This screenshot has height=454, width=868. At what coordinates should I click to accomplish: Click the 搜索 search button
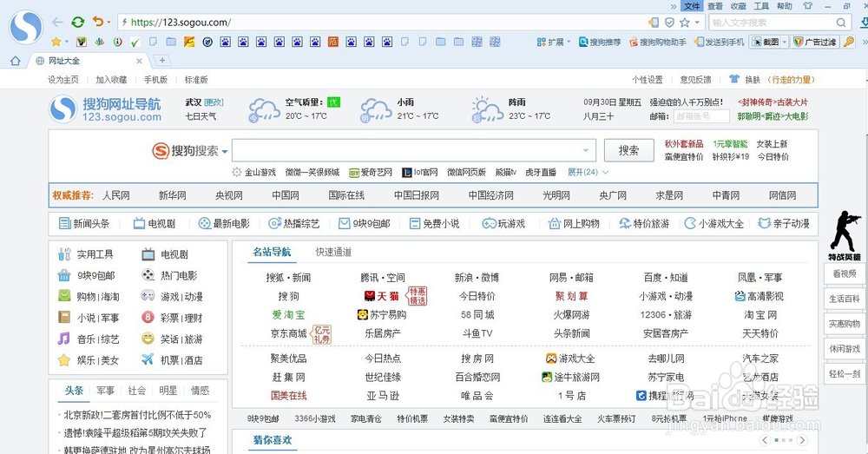coord(628,150)
